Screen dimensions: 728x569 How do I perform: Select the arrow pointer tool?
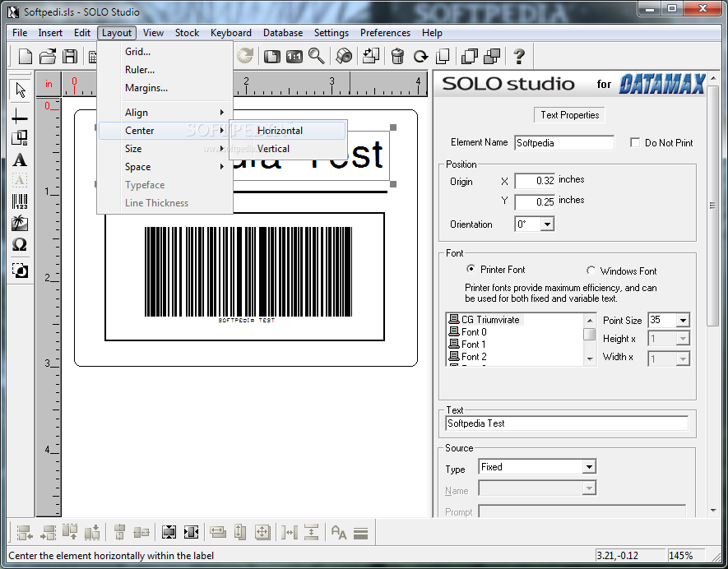[20, 90]
